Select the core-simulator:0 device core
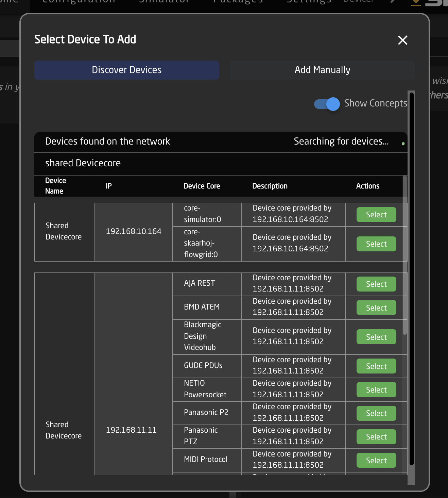This screenshot has height=498, width=448. coord(376,215)
